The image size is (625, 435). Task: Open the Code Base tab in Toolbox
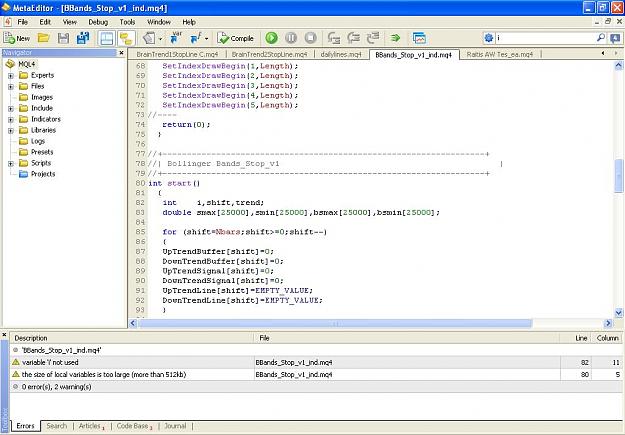pos(134,426)
